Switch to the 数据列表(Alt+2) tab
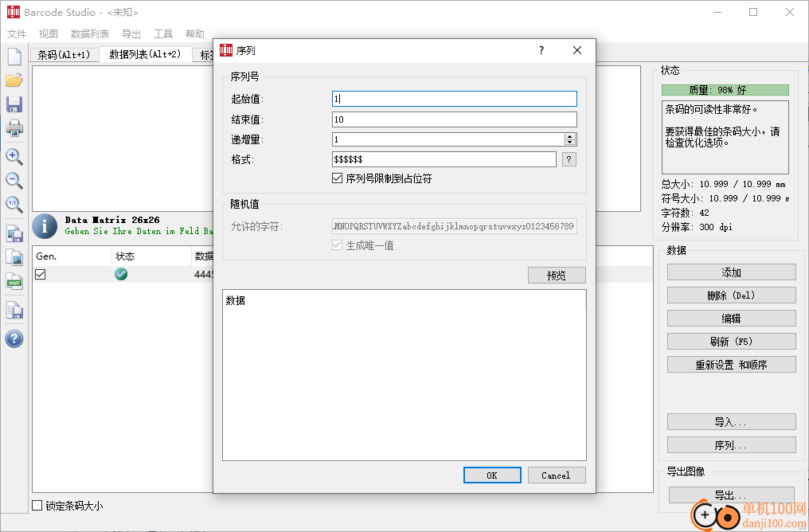Image resolution: width=809 pixels, height=532 pixels. [145, 54]
